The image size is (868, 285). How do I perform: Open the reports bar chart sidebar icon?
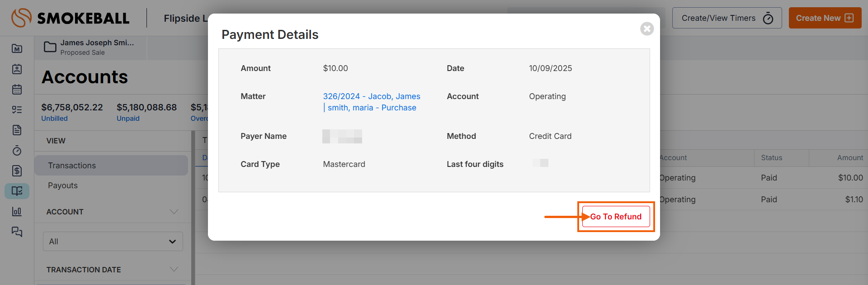pyautogui.click(x=17, y=211)
